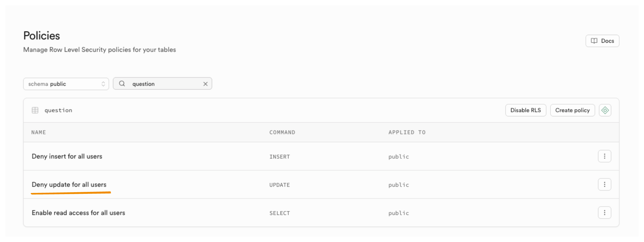Clear the question search text
The height and width of the screenshot is (242, 644).
coord(205,84)
